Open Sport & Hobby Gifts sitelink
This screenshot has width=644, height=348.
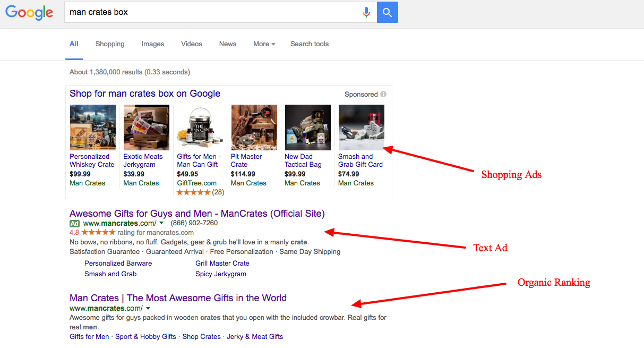145,337
